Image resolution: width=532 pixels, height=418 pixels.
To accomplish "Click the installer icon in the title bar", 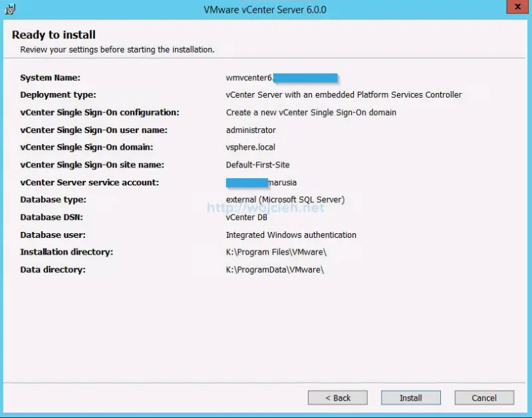I will [x=10, y=9].
